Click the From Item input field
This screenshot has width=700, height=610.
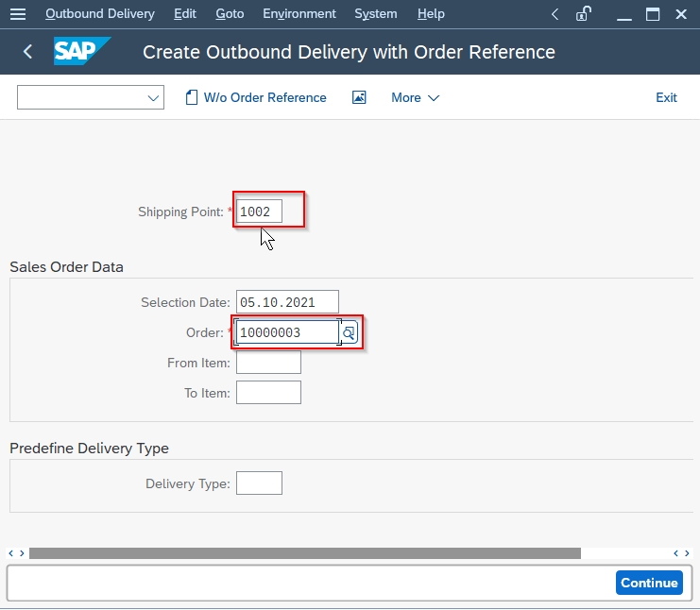tap(268, 362)
